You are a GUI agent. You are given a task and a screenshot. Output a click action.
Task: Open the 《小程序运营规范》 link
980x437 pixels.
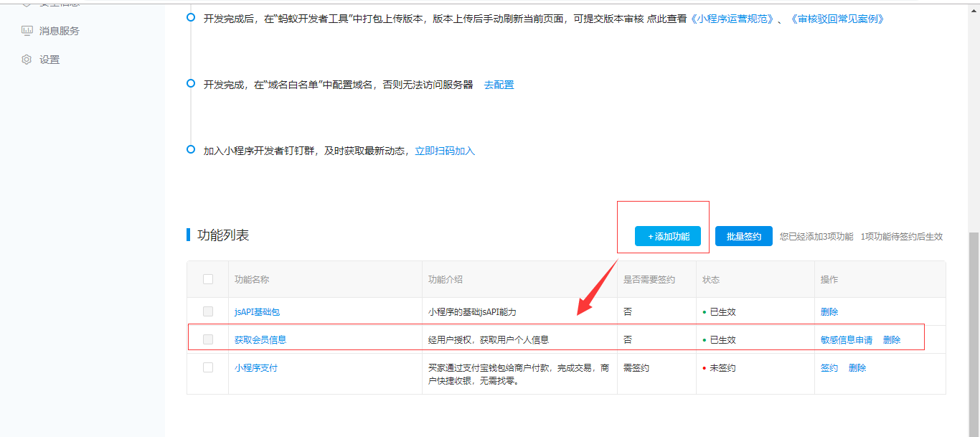[x=732, y=19]
